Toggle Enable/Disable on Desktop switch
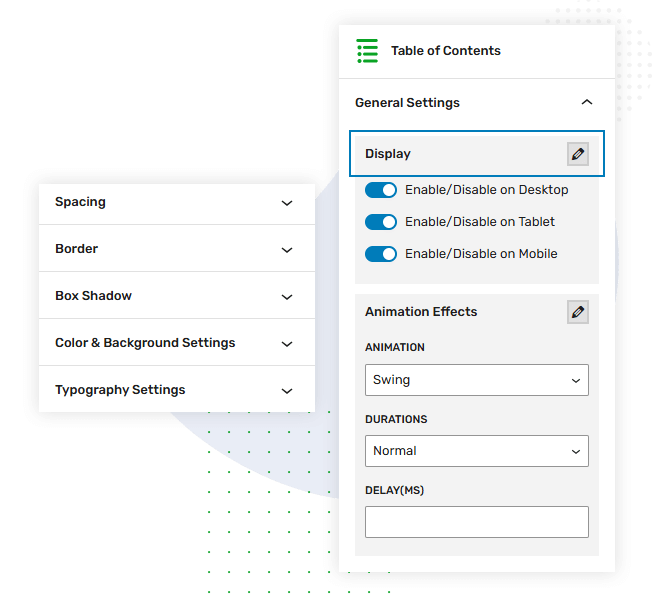The image size is (652, 594). pos(381,190)
